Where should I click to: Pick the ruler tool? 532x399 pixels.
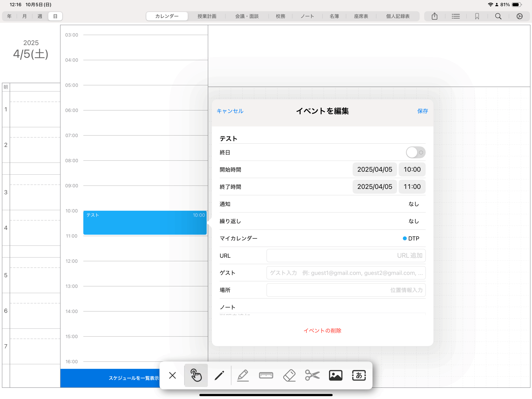pyautogui.click(x=266, y=375)
